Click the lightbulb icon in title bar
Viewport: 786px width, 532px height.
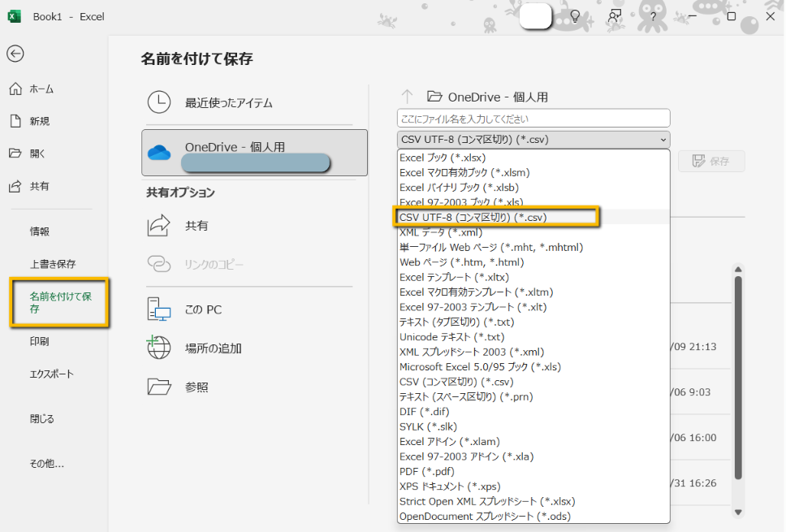575,16
